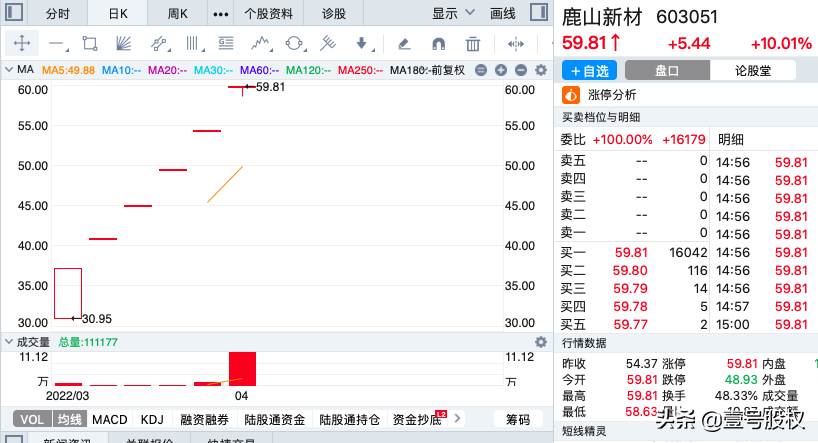The image size is (818, 443).
Task: Toggle the right sidebar panel icon
Action: pos(539,12)
